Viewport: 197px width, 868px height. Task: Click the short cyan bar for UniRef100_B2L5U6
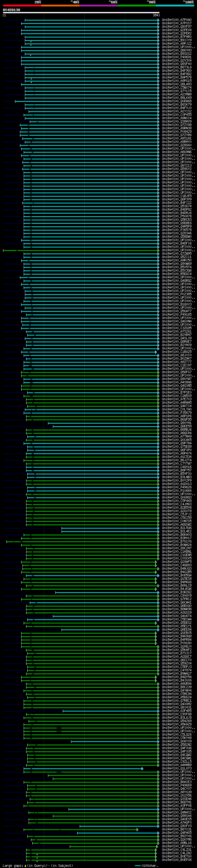point(110,528)
